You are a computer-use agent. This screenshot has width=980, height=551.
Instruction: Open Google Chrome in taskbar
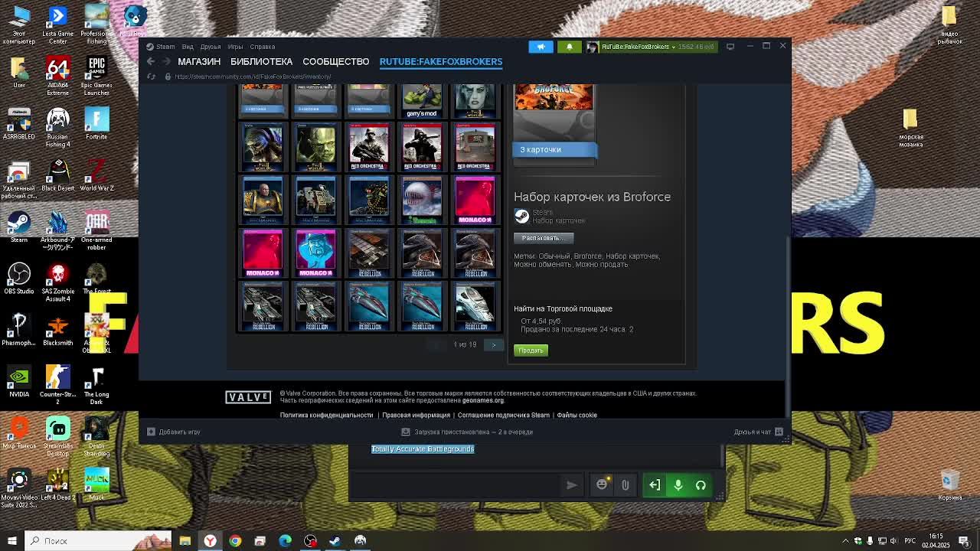[235, 541]
